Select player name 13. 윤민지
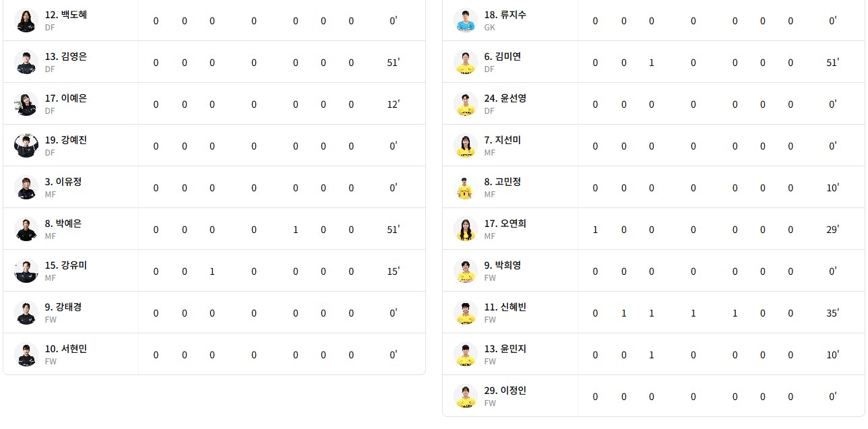Image resolution: width=868 pixels, height=429 pixels. [x=505, y=349]
